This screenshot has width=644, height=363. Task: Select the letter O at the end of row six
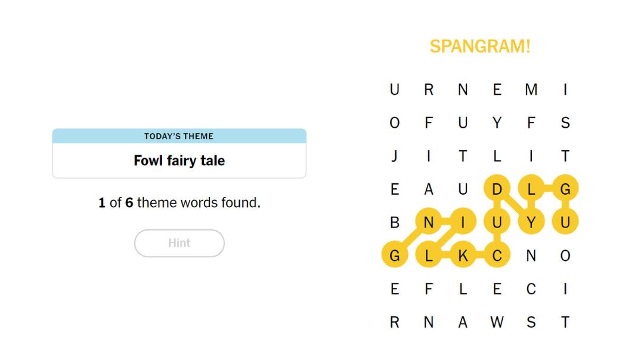(x=565, y=256)
